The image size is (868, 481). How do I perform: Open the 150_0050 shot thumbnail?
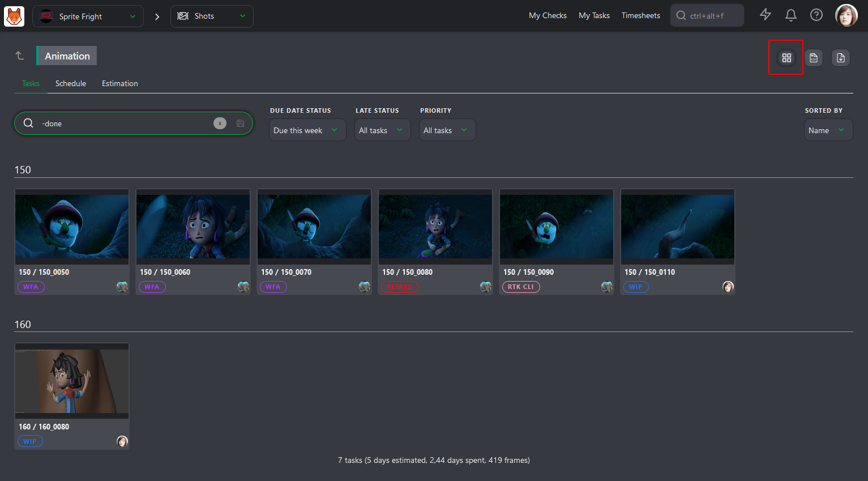72,227
